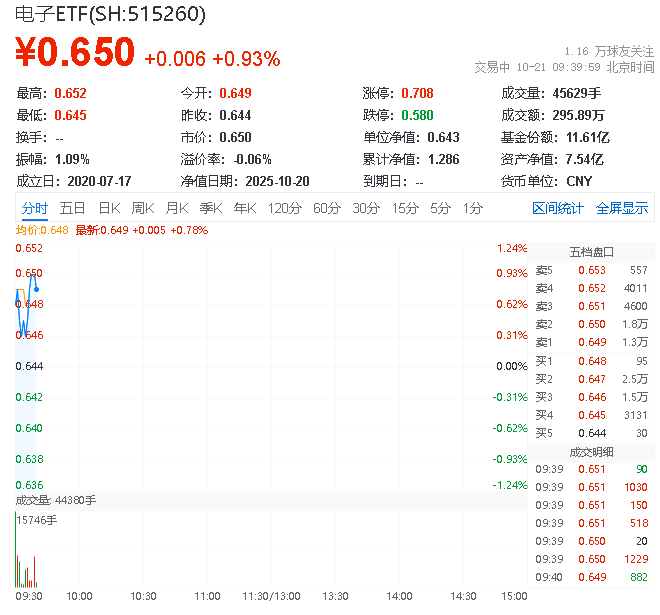Switch to the 周K view
Screen dimensions: 660x615
(x=143, y=208)
